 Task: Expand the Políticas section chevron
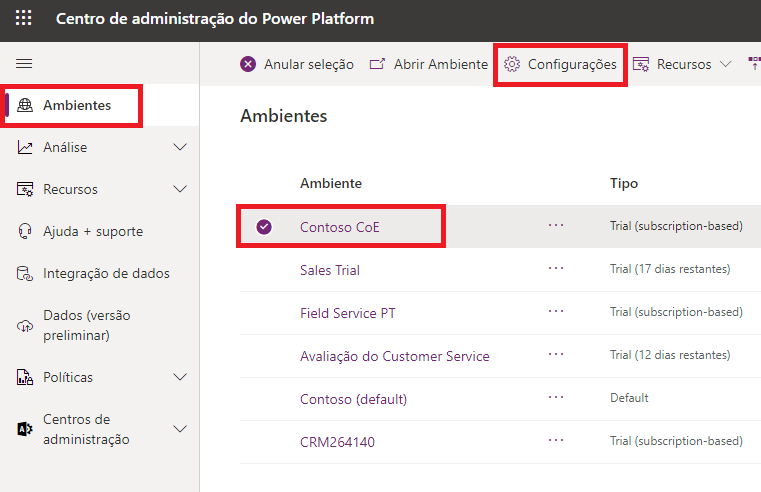pos(180,377)
